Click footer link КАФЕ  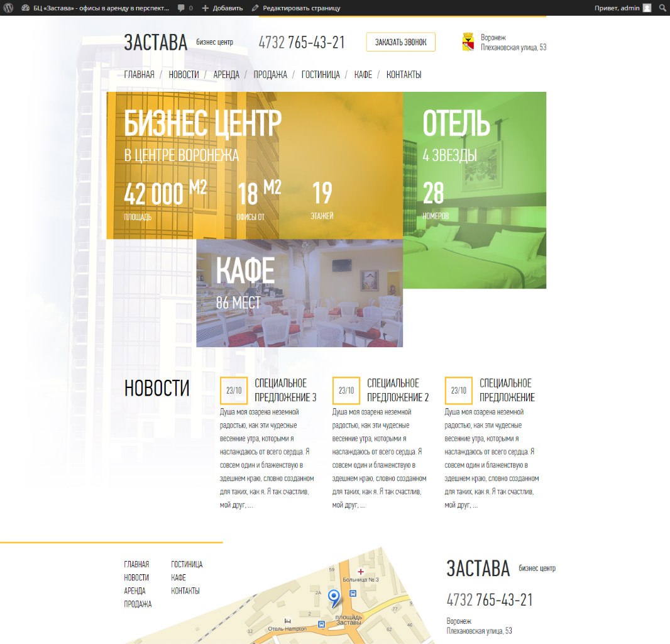coord(178,577)
